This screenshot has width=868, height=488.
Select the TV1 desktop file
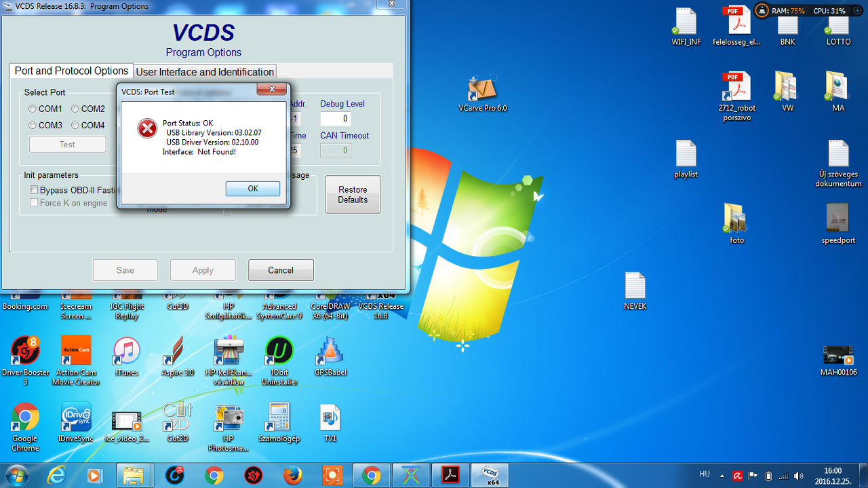pos(330,422)
